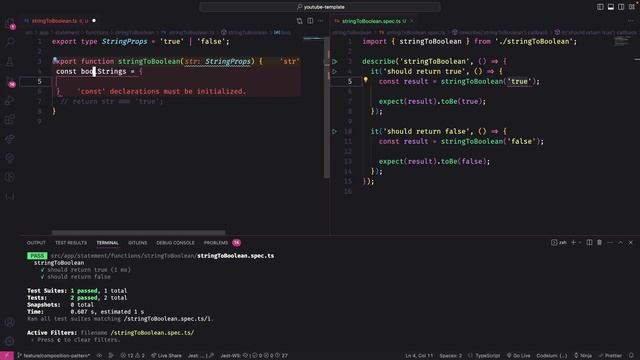Click the error message 'const declarations must be initialized'
640x360 pixels.
(x=162, y=91)
